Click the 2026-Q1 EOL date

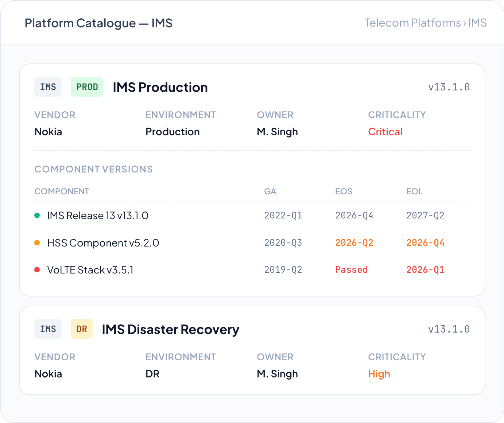[425, 270]
